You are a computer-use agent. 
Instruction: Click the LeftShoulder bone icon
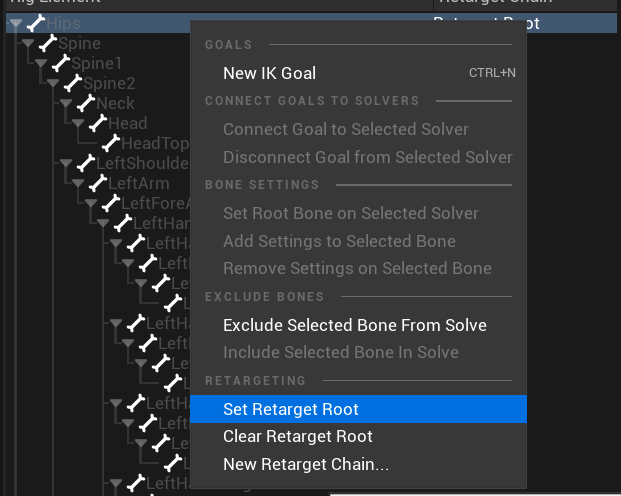click(86, 163)
